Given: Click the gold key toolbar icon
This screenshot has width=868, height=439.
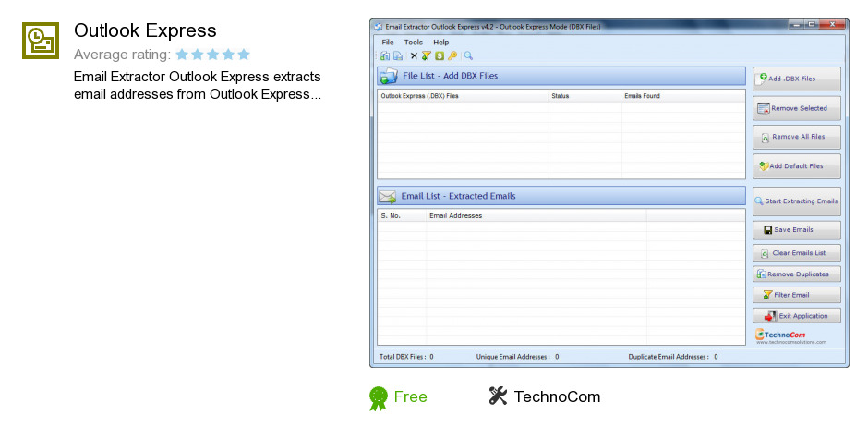Looking at the screenshot, I should (x=452, y=55).
